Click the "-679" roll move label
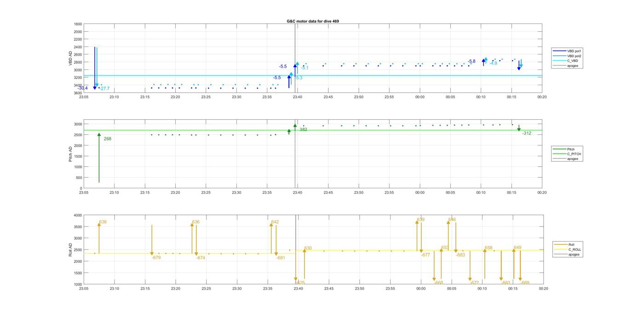The image size is (644, 319). coord(156,258)
